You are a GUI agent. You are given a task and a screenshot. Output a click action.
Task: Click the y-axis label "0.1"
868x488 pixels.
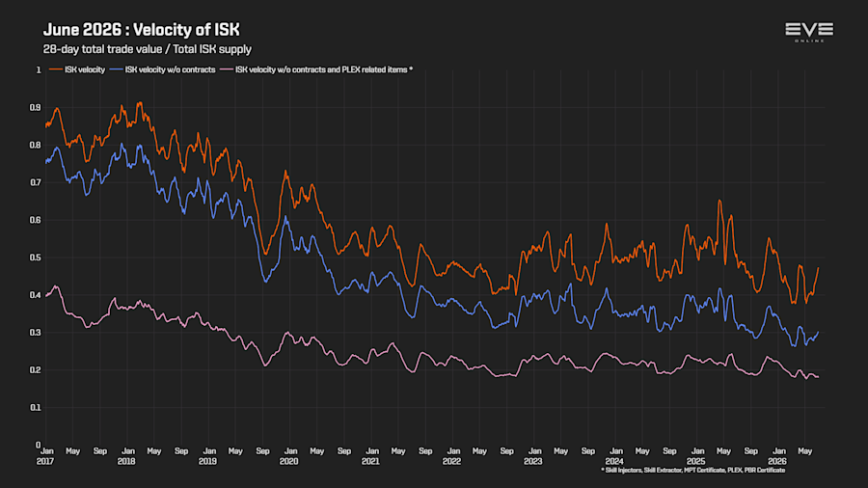coord(36,408)
